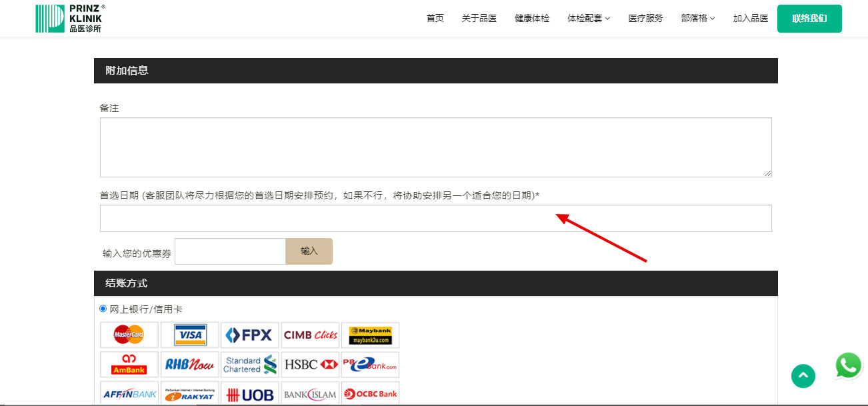The width and height of the screenshot is (868, 406).
Task: Click the scroll-to-top arrow button
Action: tap(803, 376)
